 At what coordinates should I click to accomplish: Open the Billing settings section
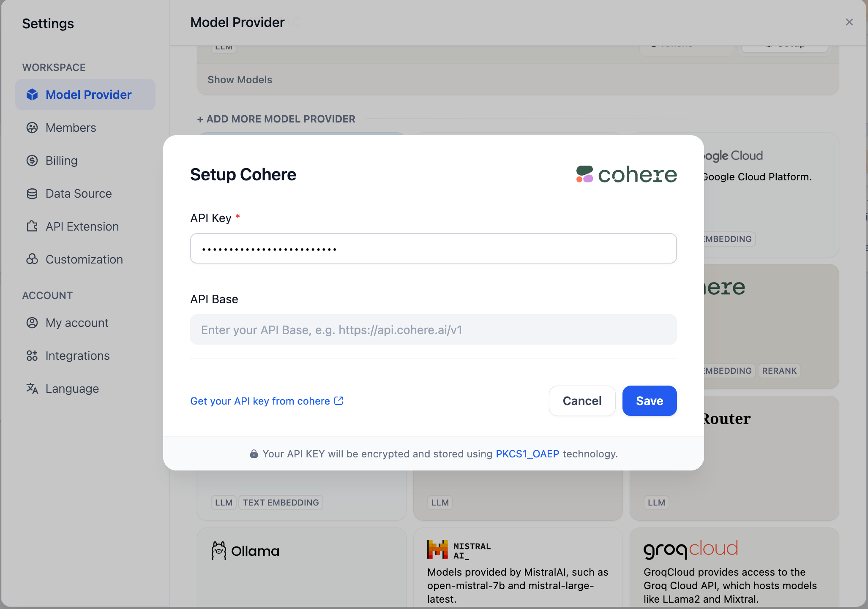[61, 160]
